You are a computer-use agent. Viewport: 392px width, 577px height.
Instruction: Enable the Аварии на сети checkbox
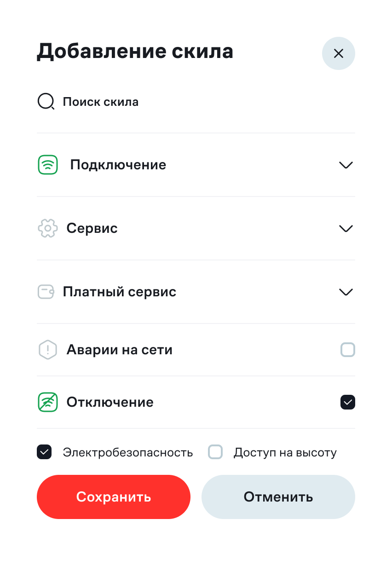click(348, 350)
